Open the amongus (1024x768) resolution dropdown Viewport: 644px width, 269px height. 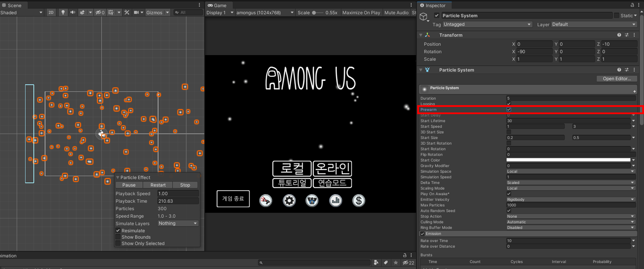265,12
